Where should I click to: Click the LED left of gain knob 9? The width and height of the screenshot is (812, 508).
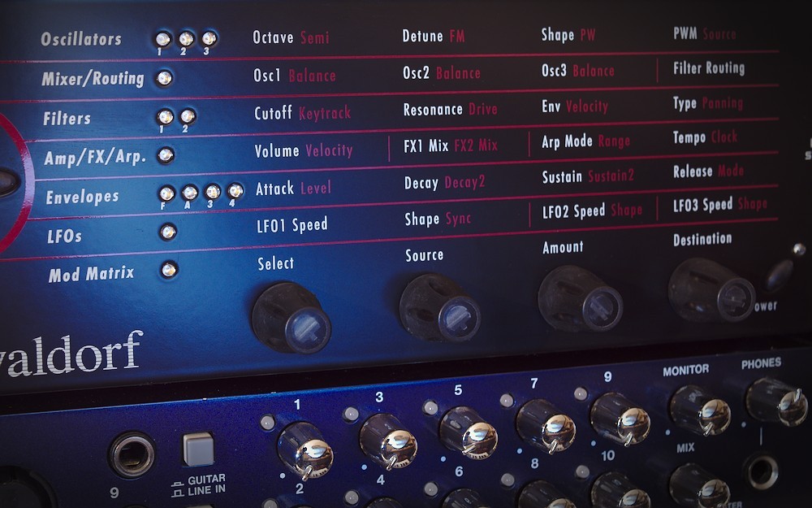coord(581,393)
